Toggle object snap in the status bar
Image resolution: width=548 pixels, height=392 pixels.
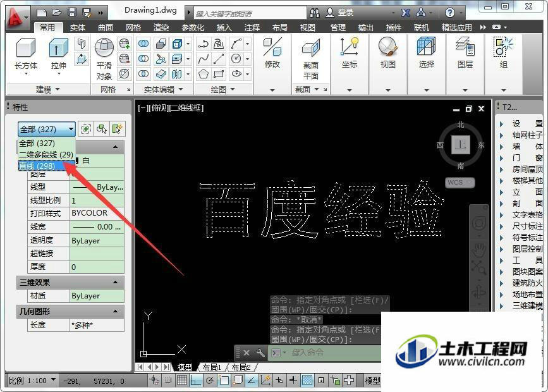[x=223, y=380]
